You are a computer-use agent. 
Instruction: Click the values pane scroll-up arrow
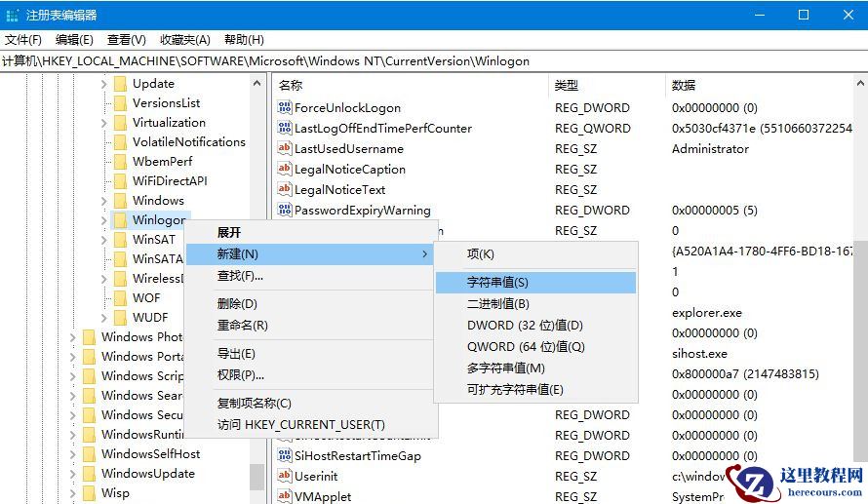pyautogui.click(x=861, y=84)
